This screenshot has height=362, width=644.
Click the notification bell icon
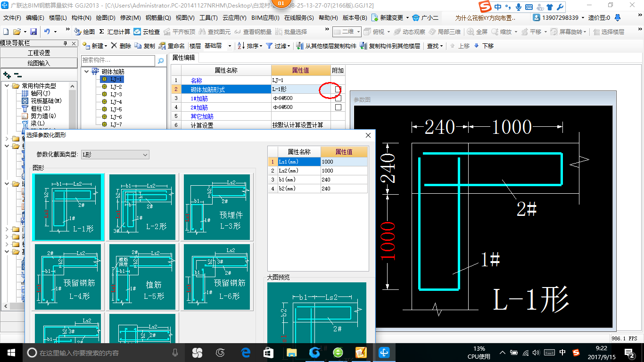(618, 17)
